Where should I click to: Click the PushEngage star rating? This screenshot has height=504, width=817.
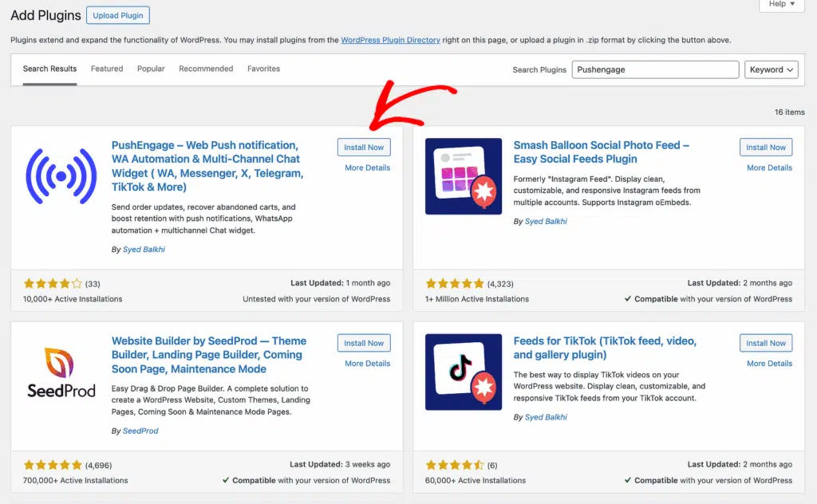tap(53, 284)
